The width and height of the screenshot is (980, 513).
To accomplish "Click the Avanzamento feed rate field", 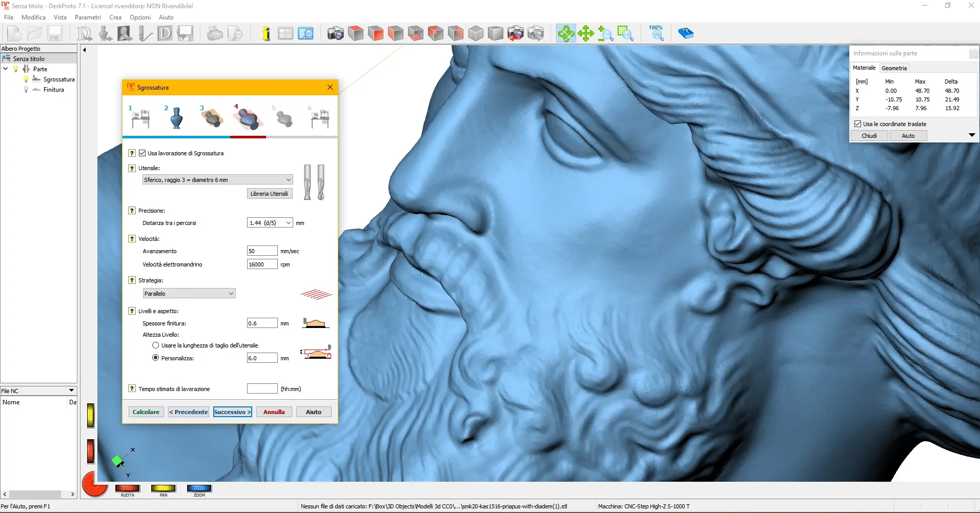I will point(262,251).
